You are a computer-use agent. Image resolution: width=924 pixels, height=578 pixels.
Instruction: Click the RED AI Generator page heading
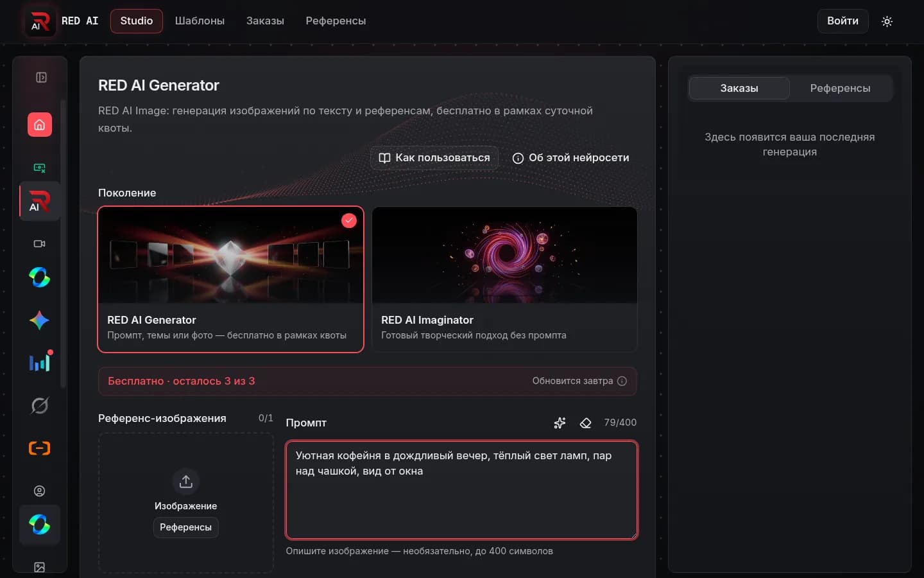click(x=158, y=85)
